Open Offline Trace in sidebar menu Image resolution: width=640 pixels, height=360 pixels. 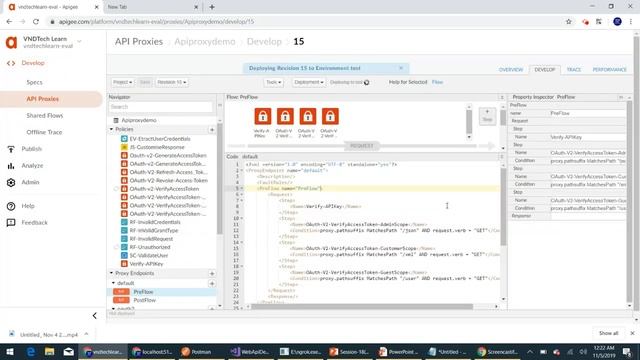coord(44,132)
